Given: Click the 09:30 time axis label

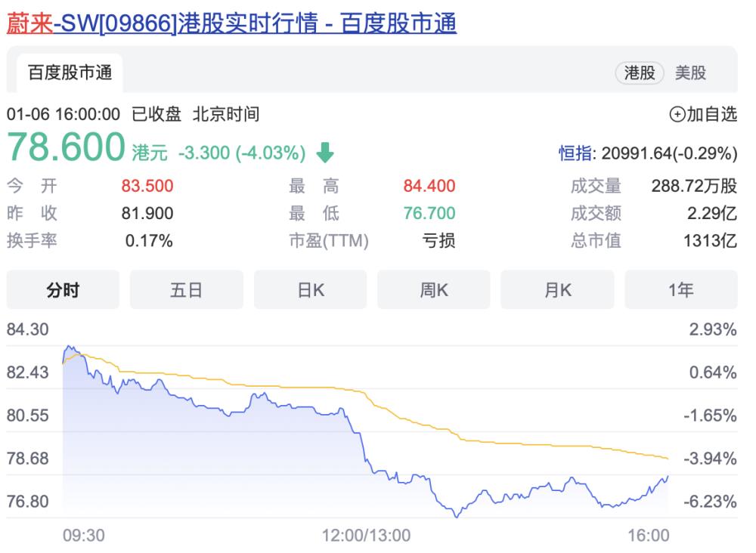Looking at the screenshot, I should (x=84, y=536).
